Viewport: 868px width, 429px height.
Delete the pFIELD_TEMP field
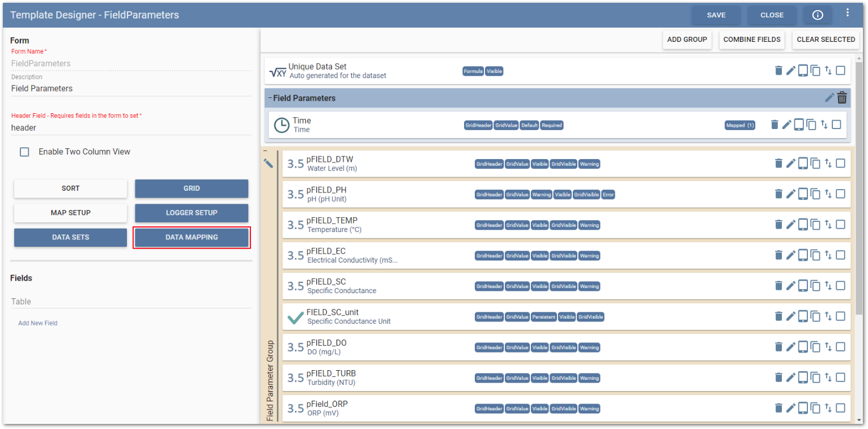click(778, 224)
